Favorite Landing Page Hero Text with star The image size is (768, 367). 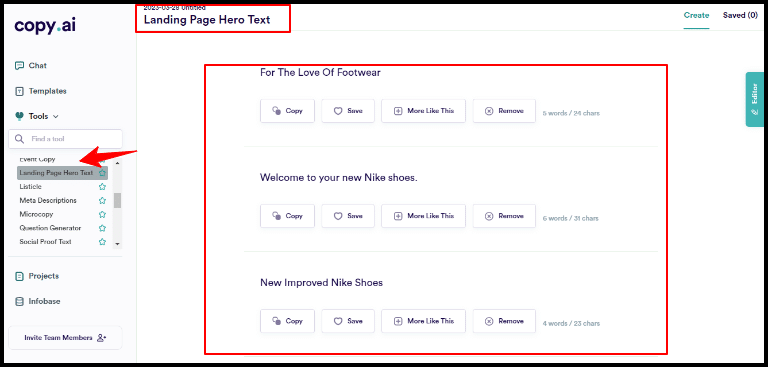pyautogui.click(x=102, y=173)
